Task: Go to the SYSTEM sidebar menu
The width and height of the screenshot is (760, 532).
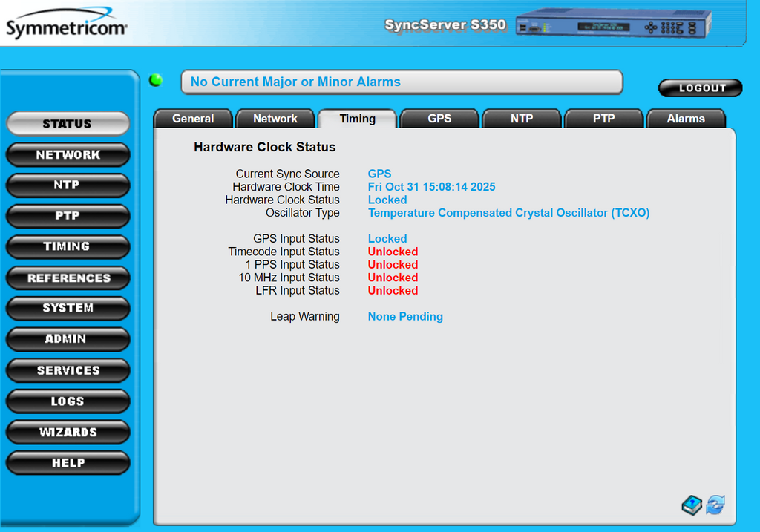Action: [68, 308]
